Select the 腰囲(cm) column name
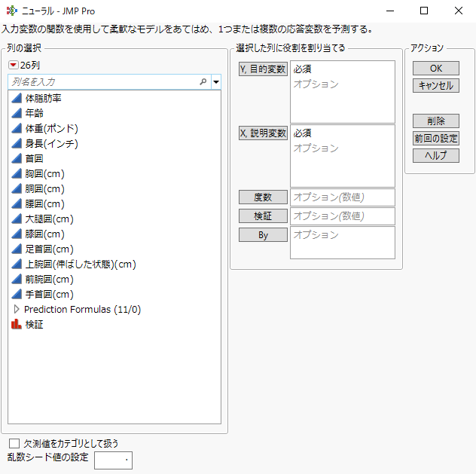Screen dimensions: 476x474 [45, 203]
